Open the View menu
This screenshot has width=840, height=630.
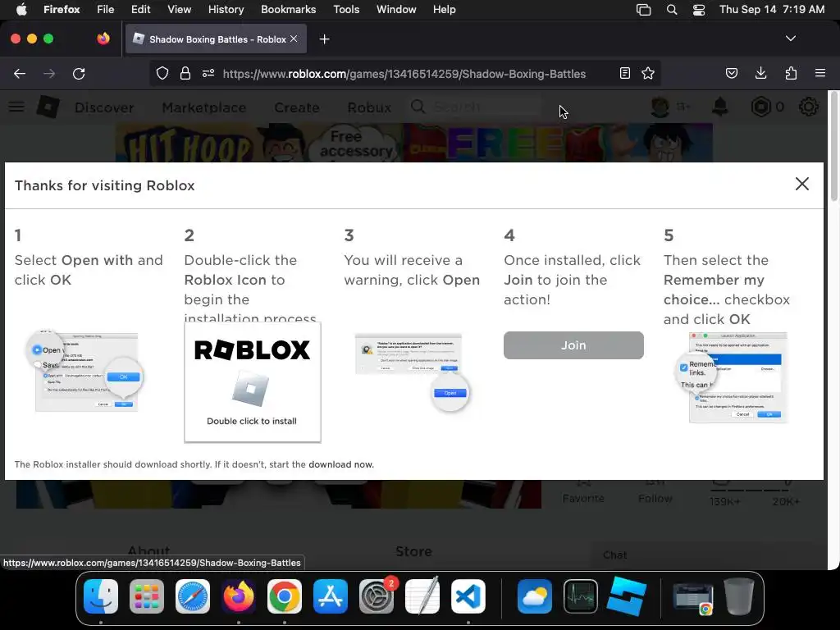[x=179, y=9]
